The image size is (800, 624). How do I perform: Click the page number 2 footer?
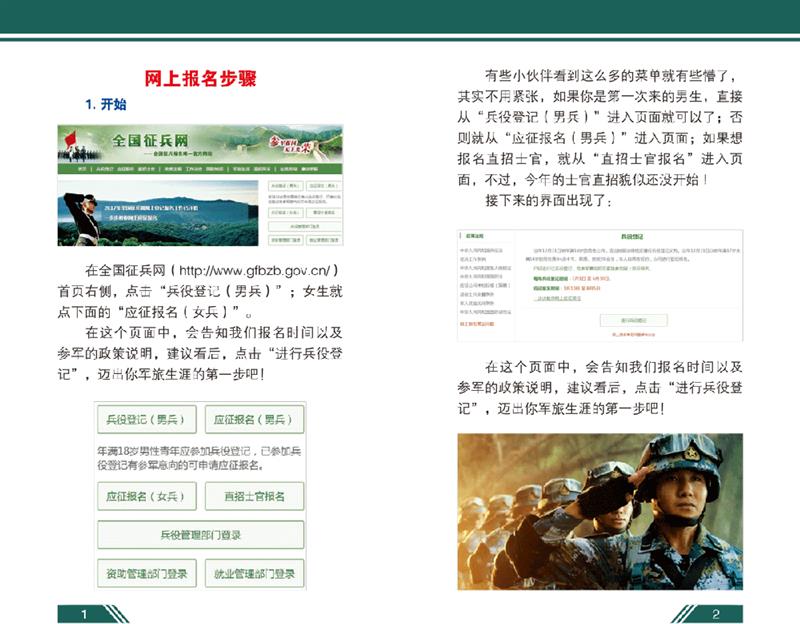tap(715, 614)
